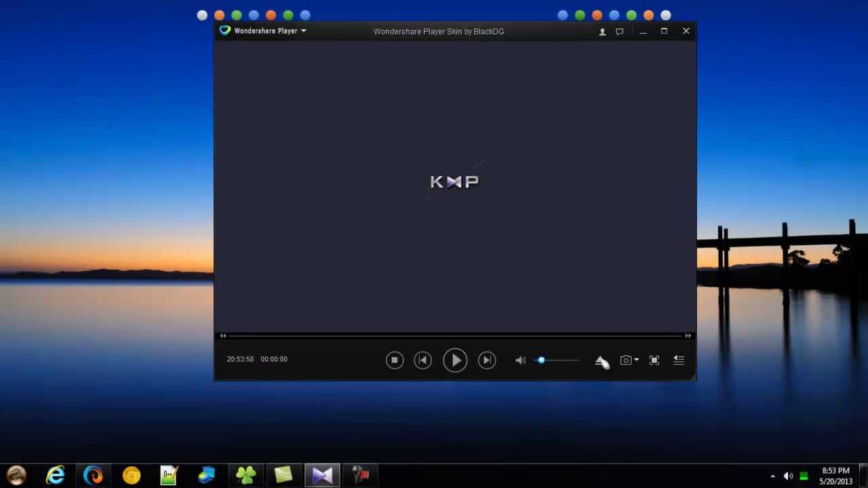Close the Wondershare Player window
This screenshot has width=868, height=488.
click(x=686, y=31)
